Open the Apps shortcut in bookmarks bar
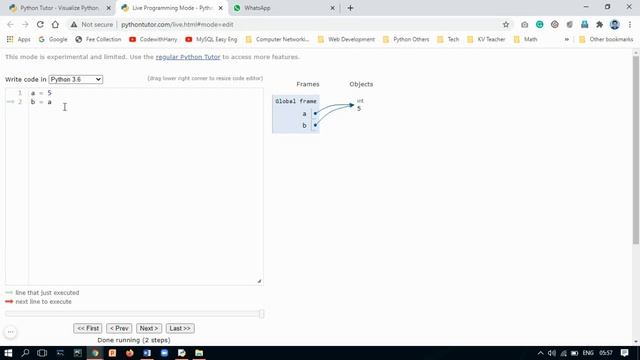Viewport: 640px width, 360px height. [x=18, y=39]
